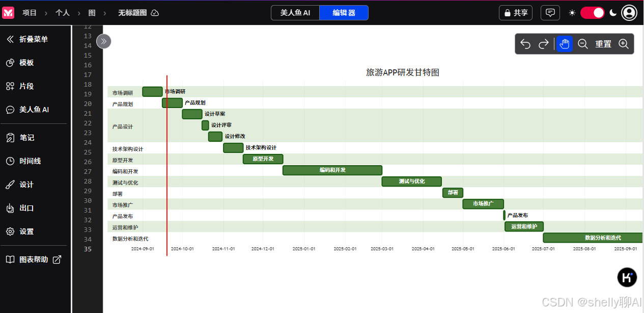Image resolution: width=644 pixels, height=313 pixels.
Task: Click the 笔记 clipboard icon
Action: coord(10,138)
